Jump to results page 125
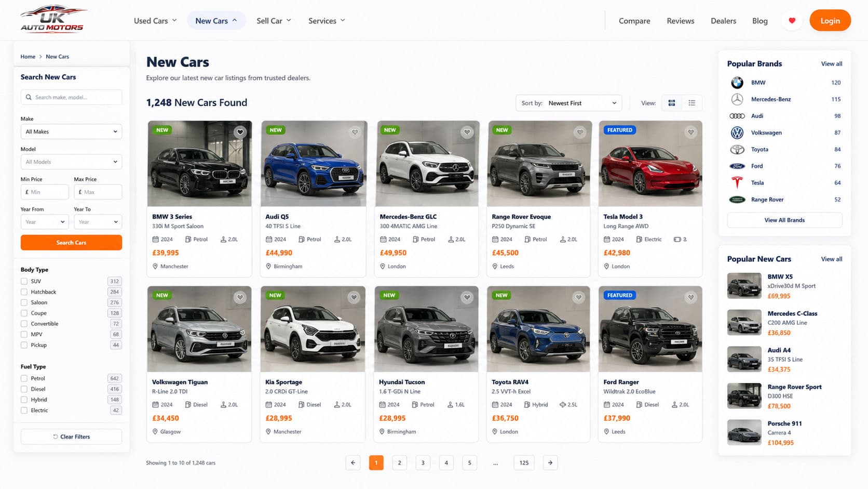This screenshot has height=489, width=868. (x=524, y=462)
